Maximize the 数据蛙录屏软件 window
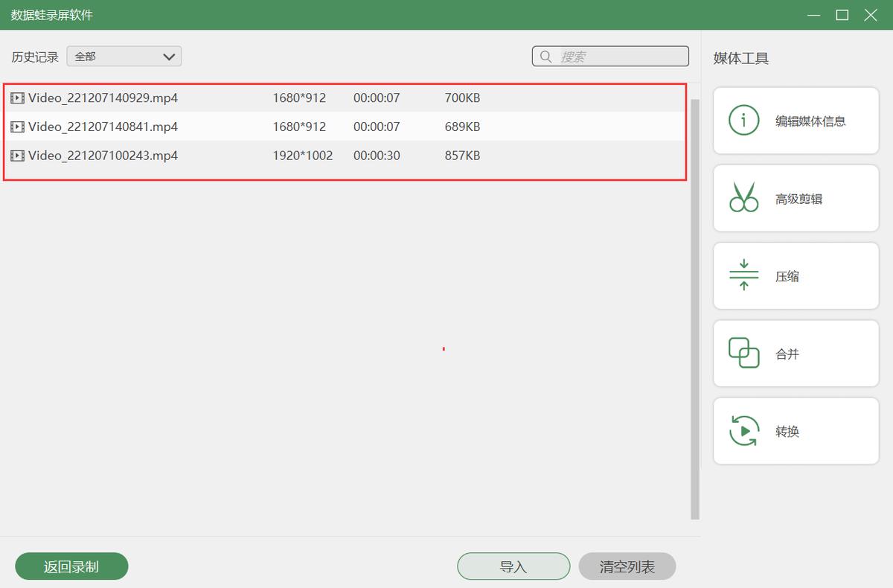 coord(842,15)
